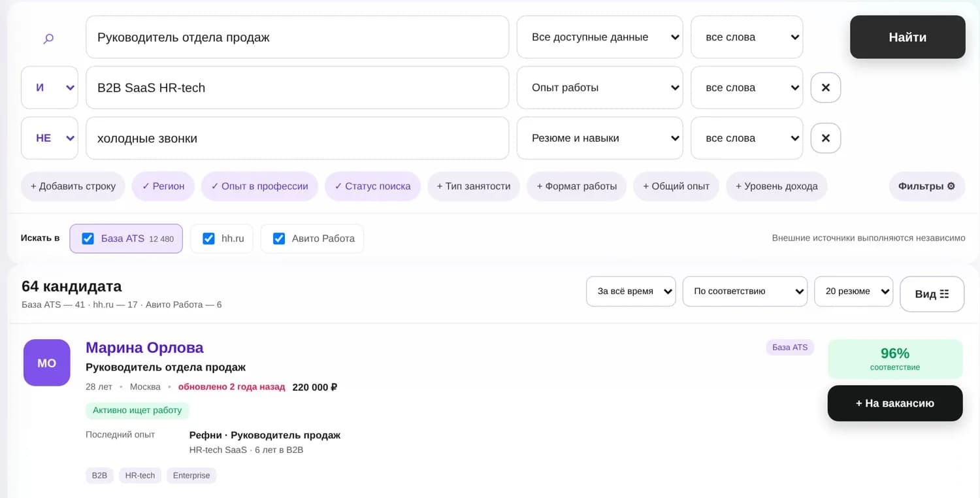Click the Enterprise skill tag

click(x=191, y=475)
